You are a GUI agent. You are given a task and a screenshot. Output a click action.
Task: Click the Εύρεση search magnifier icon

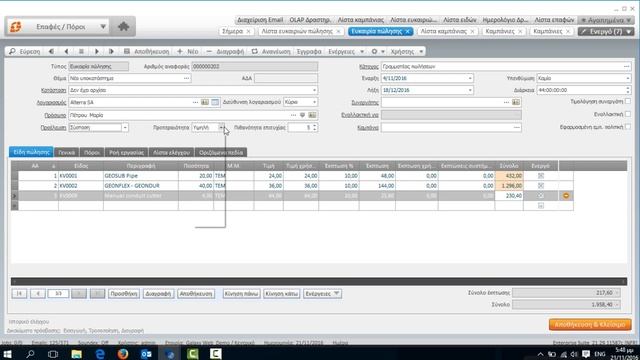12,51
